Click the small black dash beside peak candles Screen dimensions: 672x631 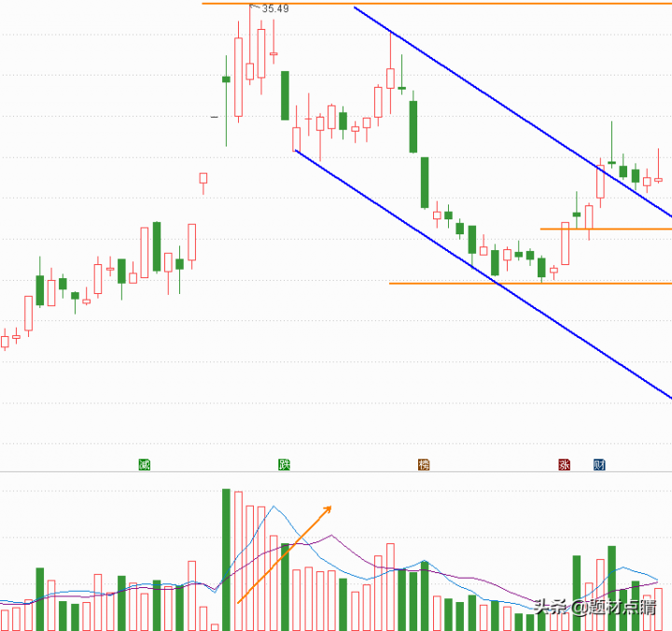coord(215,117)
